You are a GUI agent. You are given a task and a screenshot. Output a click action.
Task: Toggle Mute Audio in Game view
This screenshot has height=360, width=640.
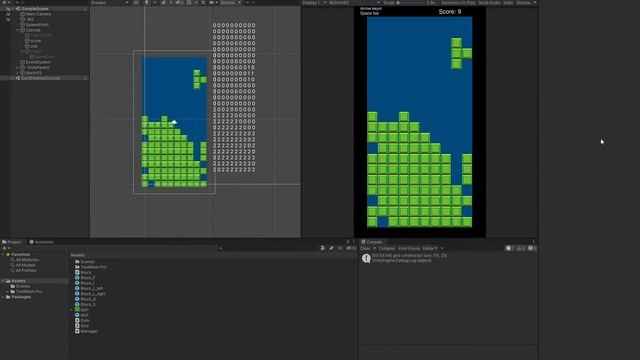pyautogui.click(x=489, y=3)
